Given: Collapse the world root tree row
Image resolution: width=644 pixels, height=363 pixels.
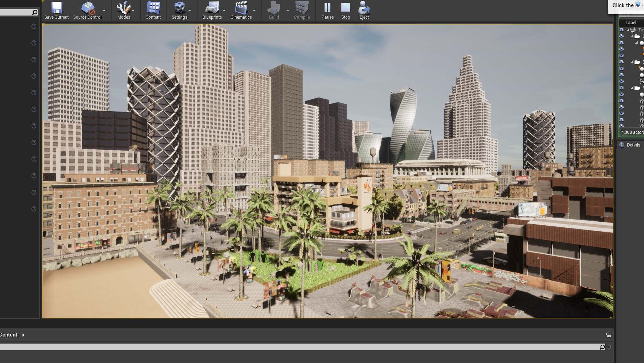Looking at the screenshot, I should [628, 30].
